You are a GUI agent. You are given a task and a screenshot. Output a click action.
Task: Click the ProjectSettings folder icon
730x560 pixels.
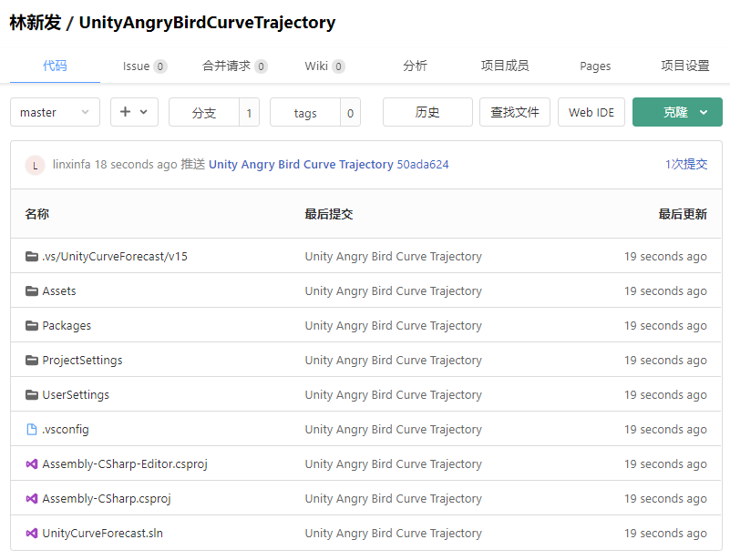coord(32,360)
